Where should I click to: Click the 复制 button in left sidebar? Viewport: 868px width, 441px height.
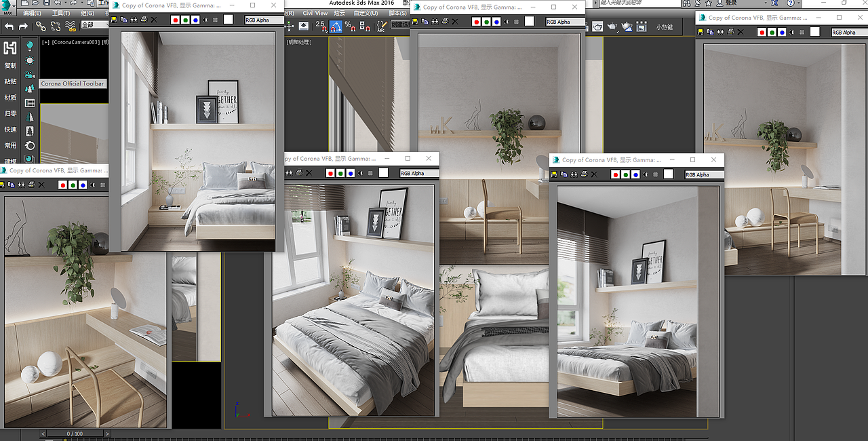click(10, 66)
